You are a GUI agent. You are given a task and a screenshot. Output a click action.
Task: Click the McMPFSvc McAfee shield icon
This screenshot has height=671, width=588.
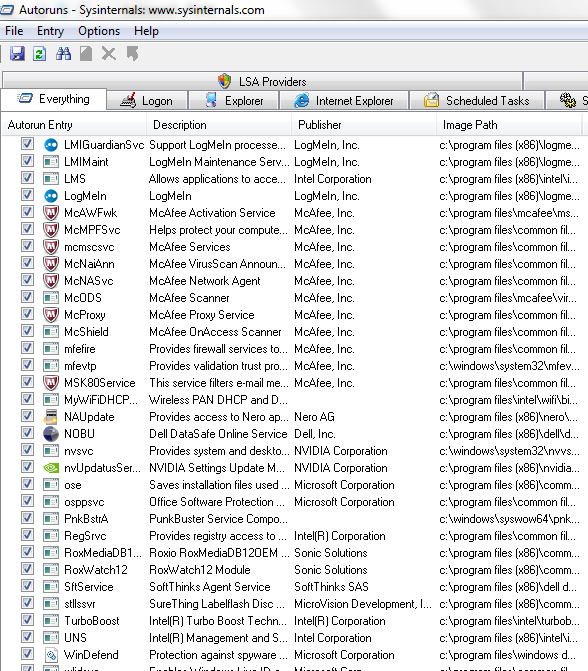(x=51, y=230)
